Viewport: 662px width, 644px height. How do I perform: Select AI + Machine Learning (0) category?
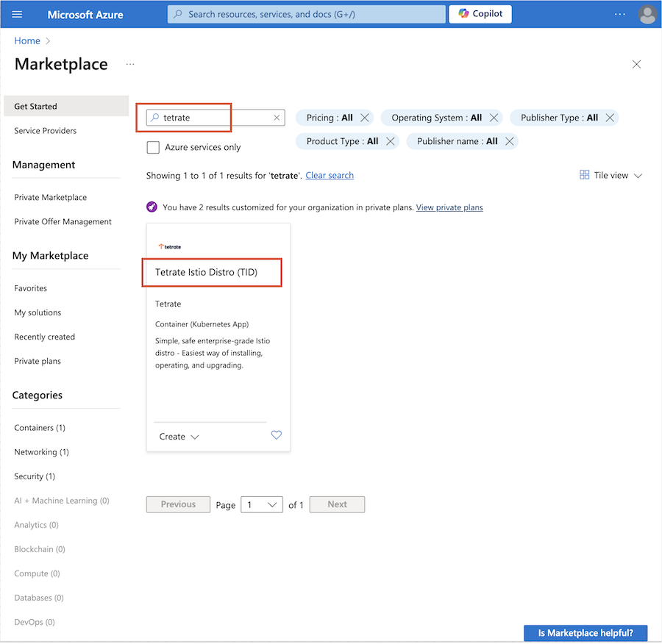tap(62, 501)
